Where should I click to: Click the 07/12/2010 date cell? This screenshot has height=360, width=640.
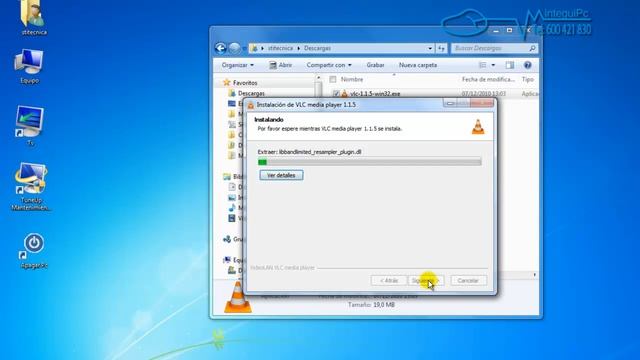484,93
